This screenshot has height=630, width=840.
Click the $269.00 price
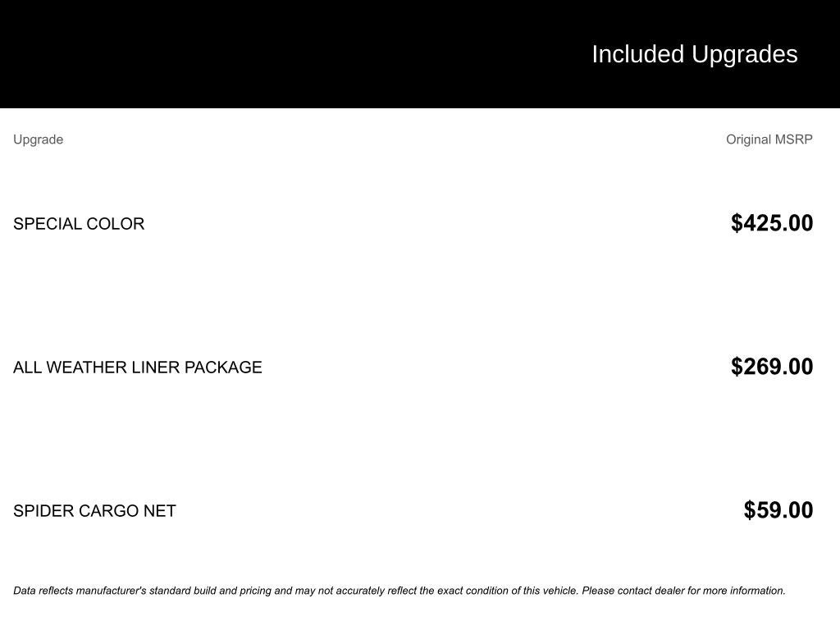(772, 367)
